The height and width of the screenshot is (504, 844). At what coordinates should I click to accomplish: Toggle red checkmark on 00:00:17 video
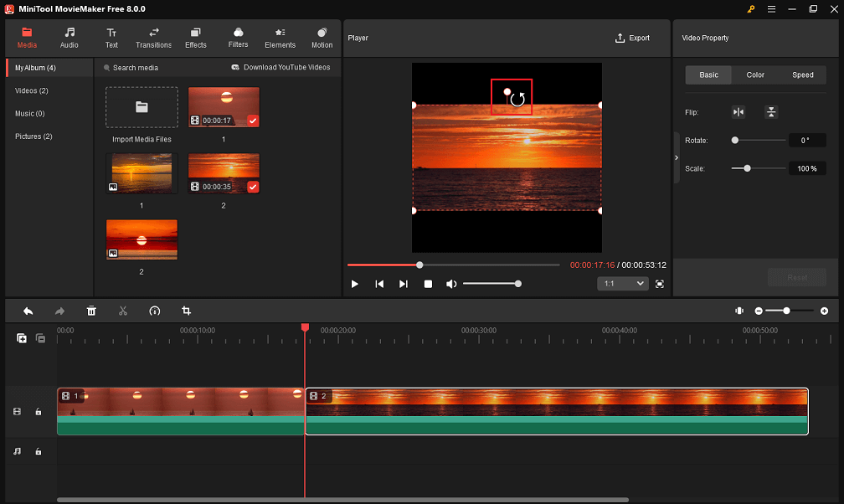(x=253, y=121)
